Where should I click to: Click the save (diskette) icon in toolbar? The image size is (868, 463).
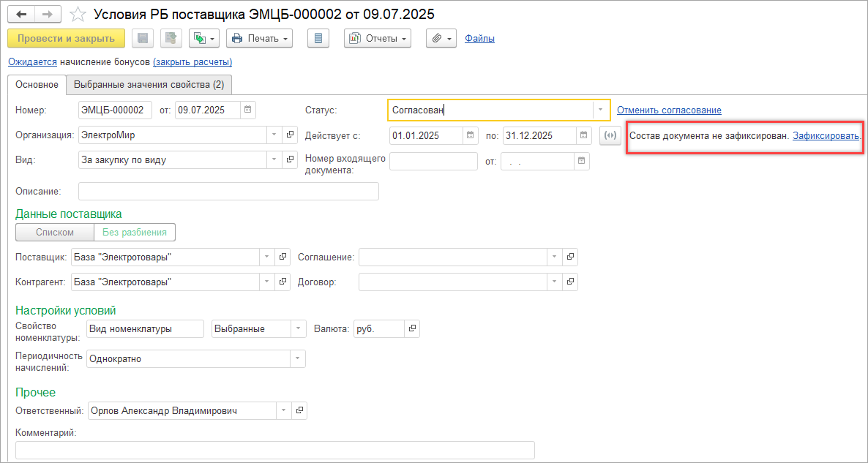(x=142, y=38)
